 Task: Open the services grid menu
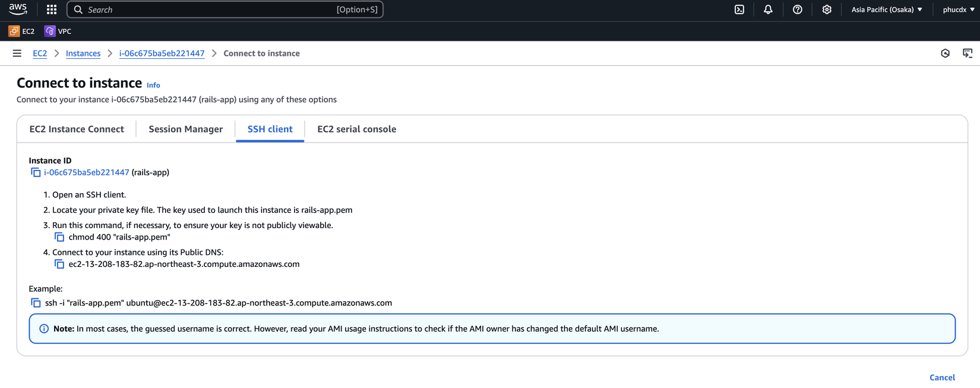[52, 10]
